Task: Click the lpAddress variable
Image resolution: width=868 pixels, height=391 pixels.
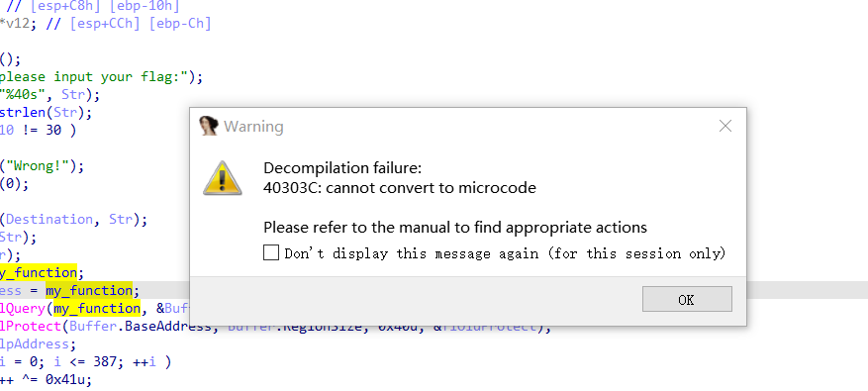Action: tap(35, 343)
